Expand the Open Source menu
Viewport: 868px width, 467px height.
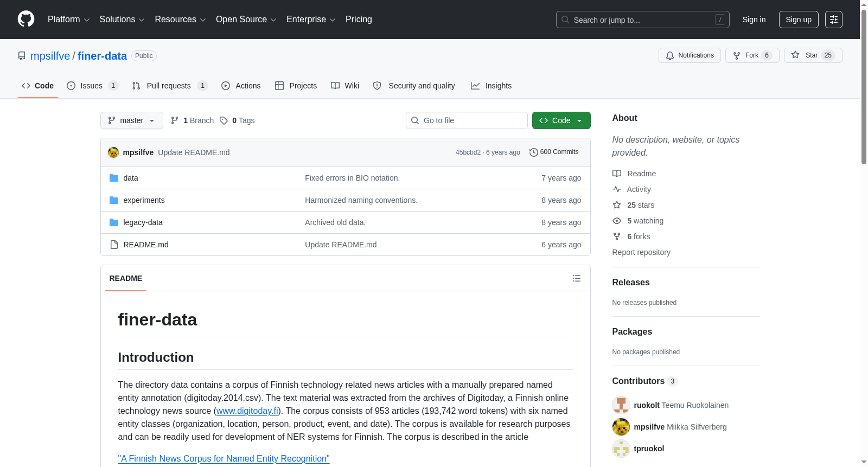click(246, 20)
